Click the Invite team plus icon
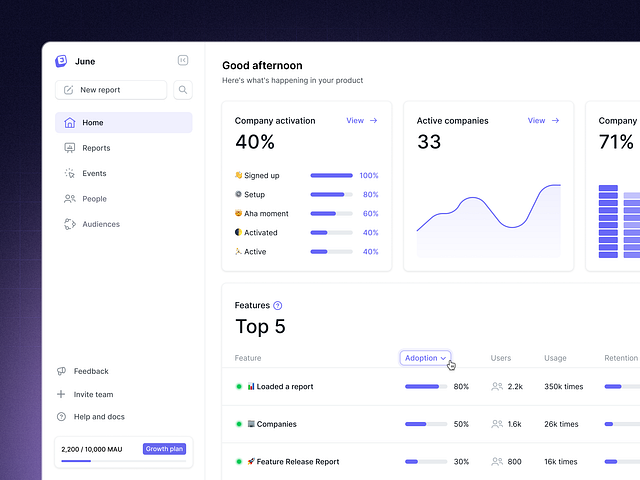 point(62,394)
